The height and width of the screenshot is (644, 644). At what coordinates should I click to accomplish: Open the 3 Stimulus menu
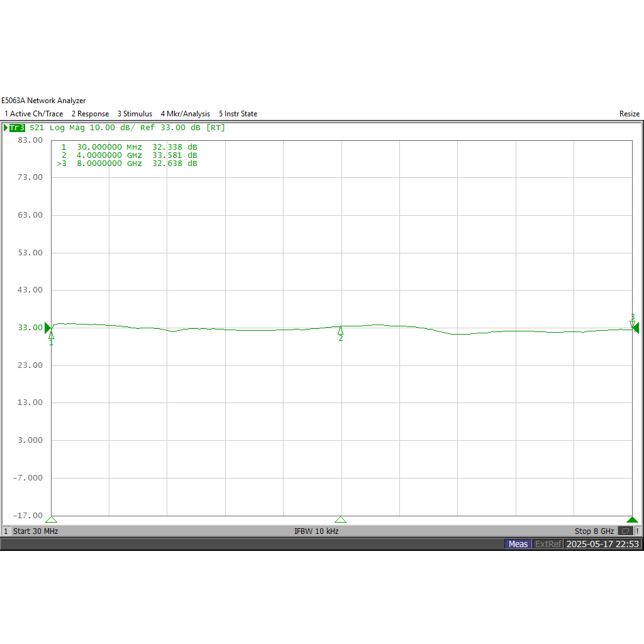[135, 114]
